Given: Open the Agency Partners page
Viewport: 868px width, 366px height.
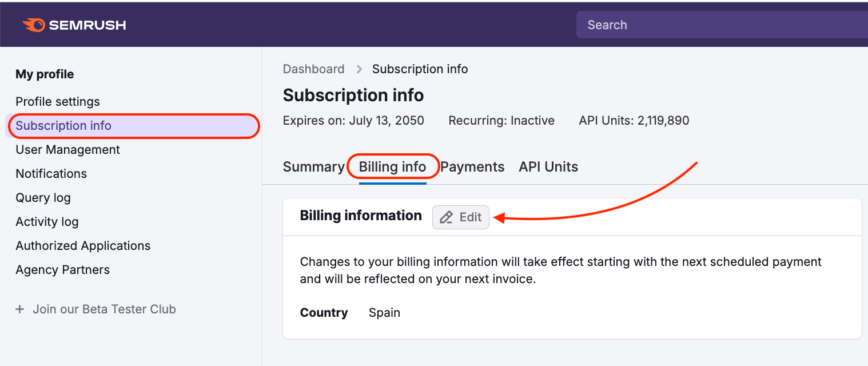Looking at the screenshot, I should click(x=62, y=269).
